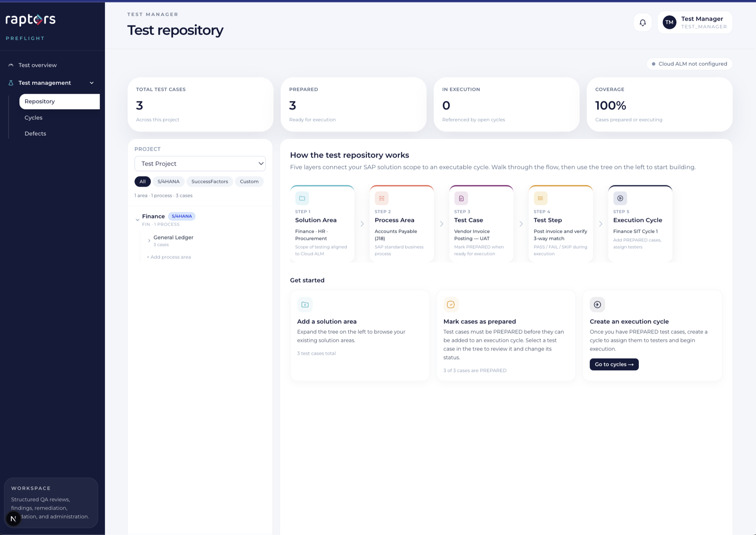Viewport: 756px width, 535px height.
Task: Click the Test Manager avatar
Action: [669, 22]
